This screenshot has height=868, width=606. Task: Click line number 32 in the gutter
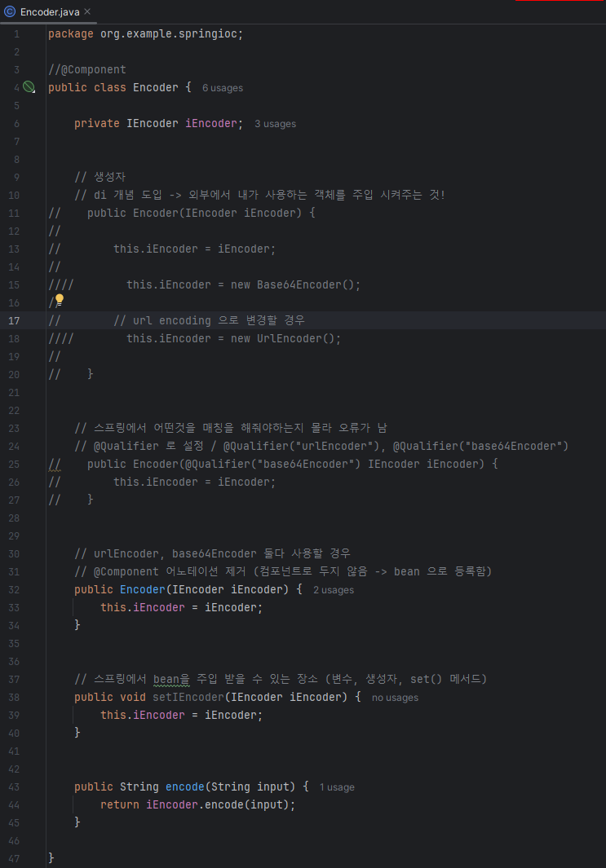[x=14, y=589]
